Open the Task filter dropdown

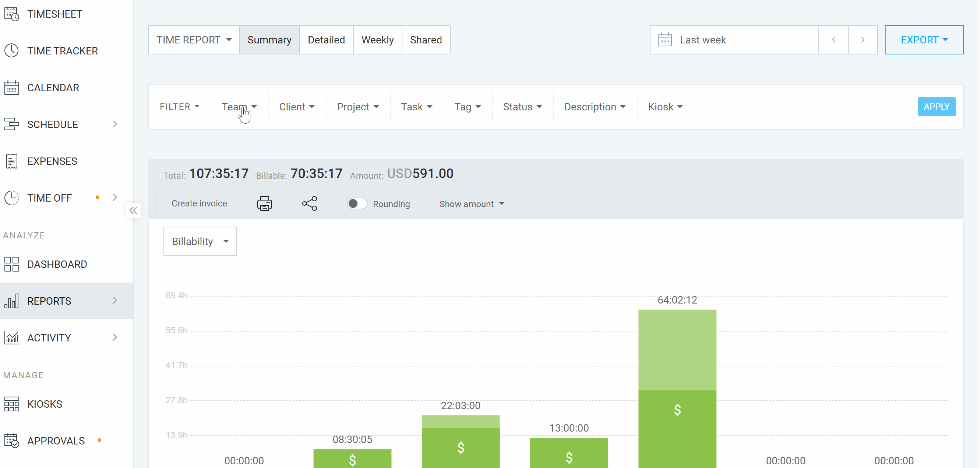(x=417, y=107)
